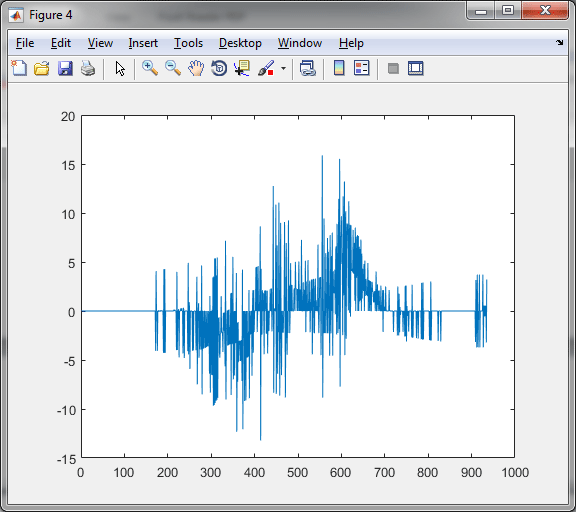Enable the Pan hand tool
The image size is (576, 512).
point(196,68)
